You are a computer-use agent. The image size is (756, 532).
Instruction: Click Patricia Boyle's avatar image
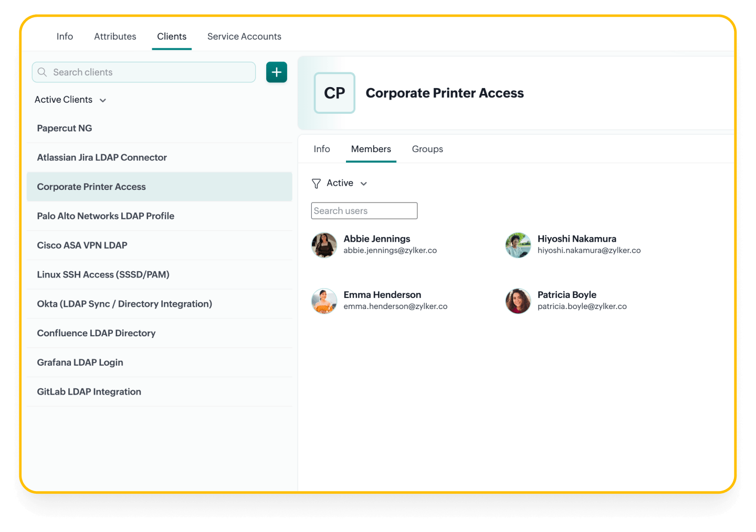tap(518, 301)
